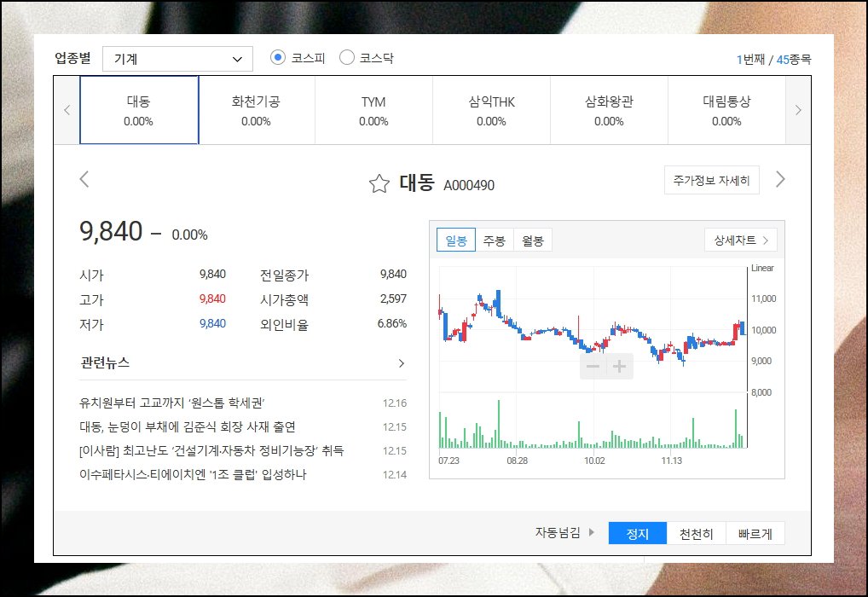The width and height of the screenshot is (868, 597).
Task: Select the 화천기공 stock card
Action: point(257,110)
